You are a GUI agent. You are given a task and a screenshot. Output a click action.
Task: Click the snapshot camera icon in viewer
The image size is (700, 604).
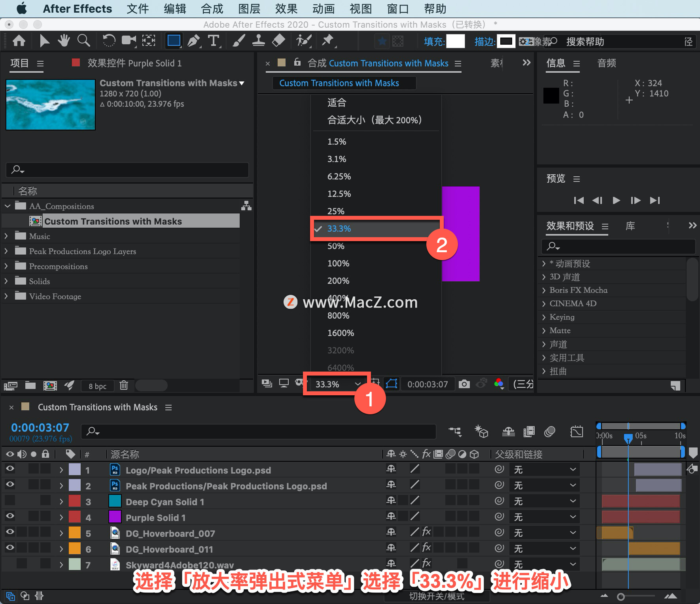464,384
